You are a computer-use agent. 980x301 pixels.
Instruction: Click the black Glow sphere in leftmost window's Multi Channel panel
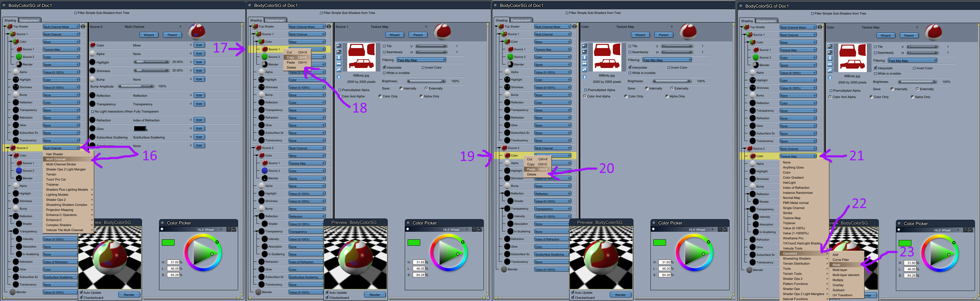click(x=92, y=129)
